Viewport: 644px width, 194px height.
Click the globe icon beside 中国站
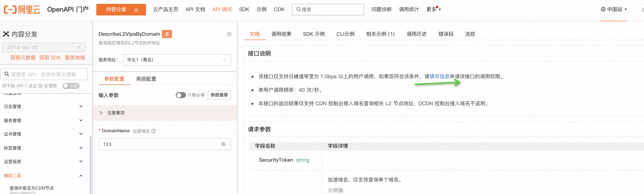click(x=603, y=9)
